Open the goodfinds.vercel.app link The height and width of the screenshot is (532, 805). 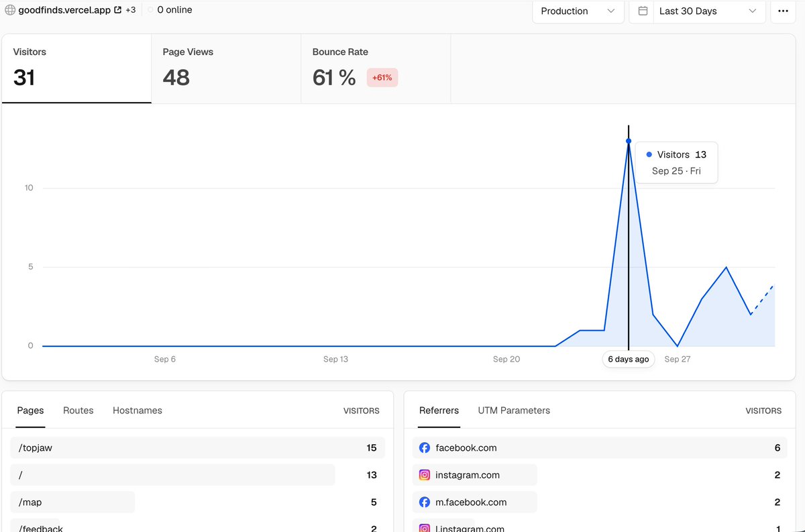tap(64, 10)
